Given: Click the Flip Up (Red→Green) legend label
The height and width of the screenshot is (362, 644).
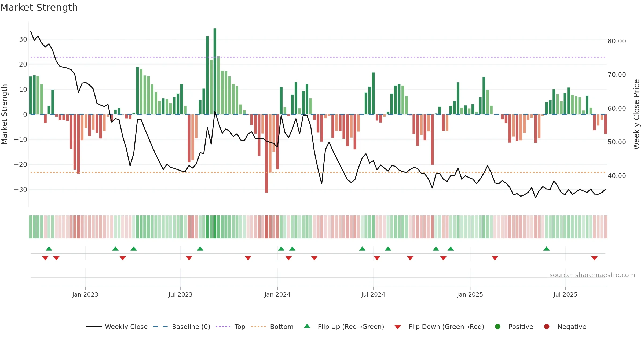Looking at the screenshot, I should point(351,327).
